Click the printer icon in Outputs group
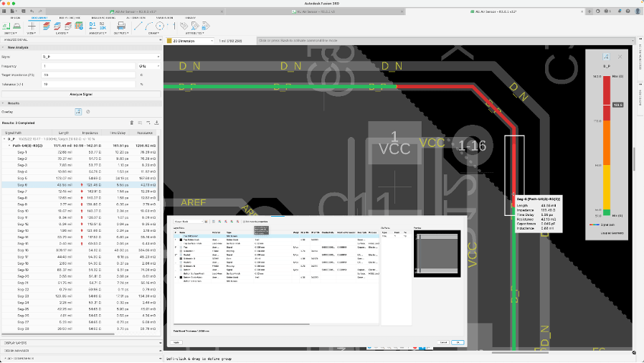 coord(120,26)
